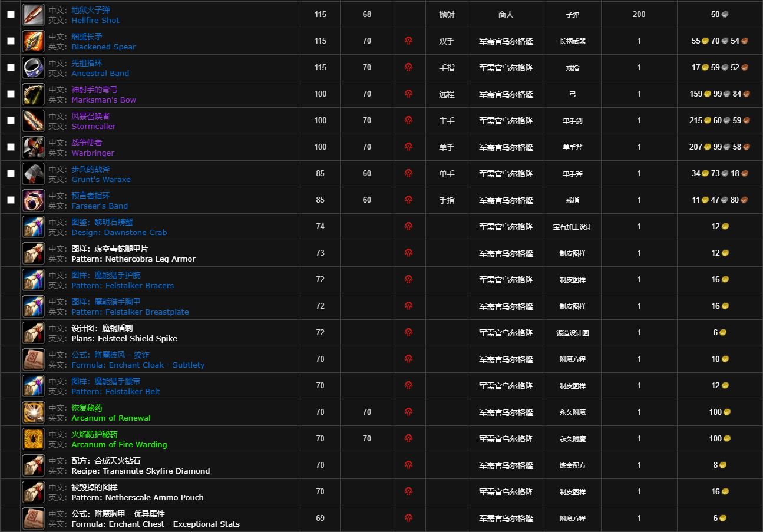Open the Nethercobra Leg Armor pattern icon
The width and height of the screenshot is (763, 532).
34,253
